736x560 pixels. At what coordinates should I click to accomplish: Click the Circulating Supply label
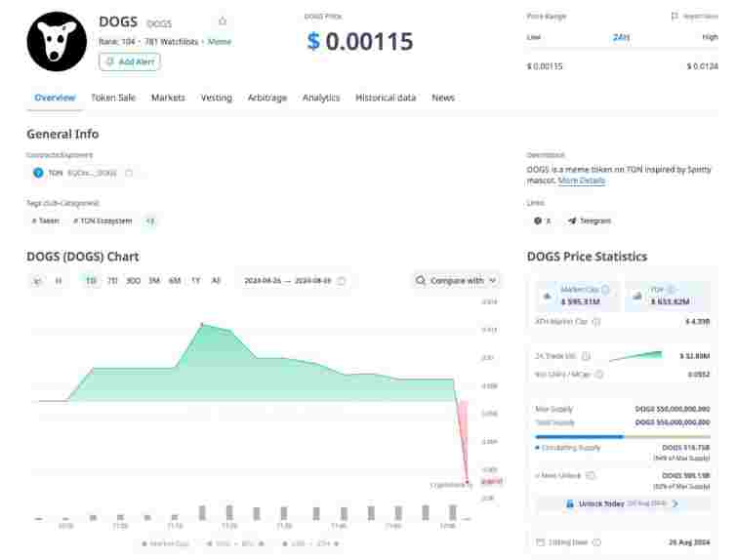pos(571,448)
